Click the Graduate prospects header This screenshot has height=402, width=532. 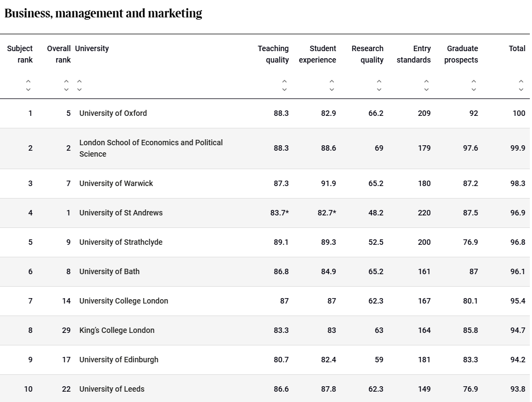coord(461,54)
